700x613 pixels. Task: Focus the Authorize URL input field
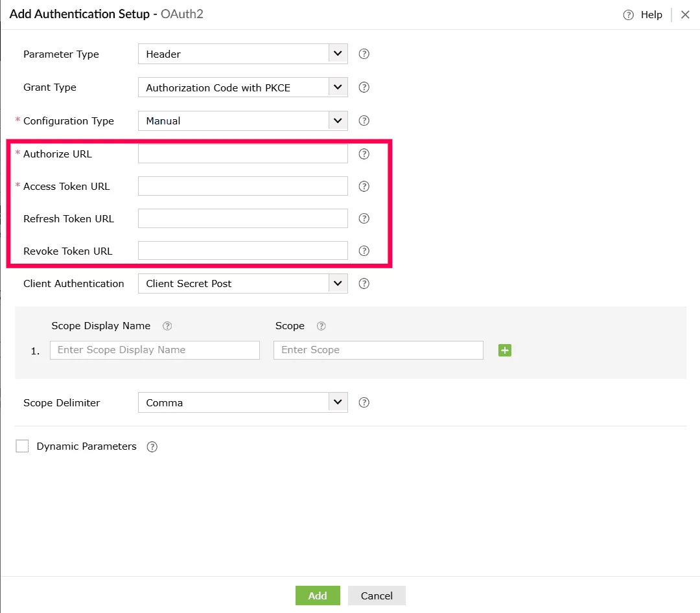[x=243, y=154]
